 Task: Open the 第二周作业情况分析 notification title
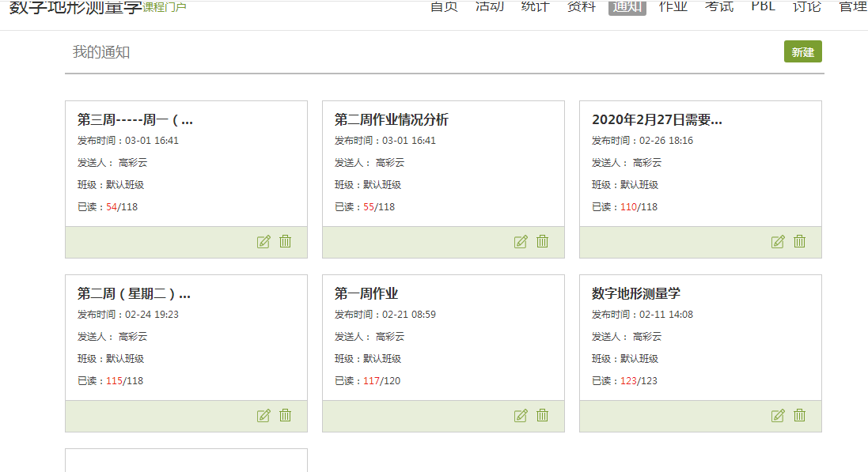[x=392, y=119]
